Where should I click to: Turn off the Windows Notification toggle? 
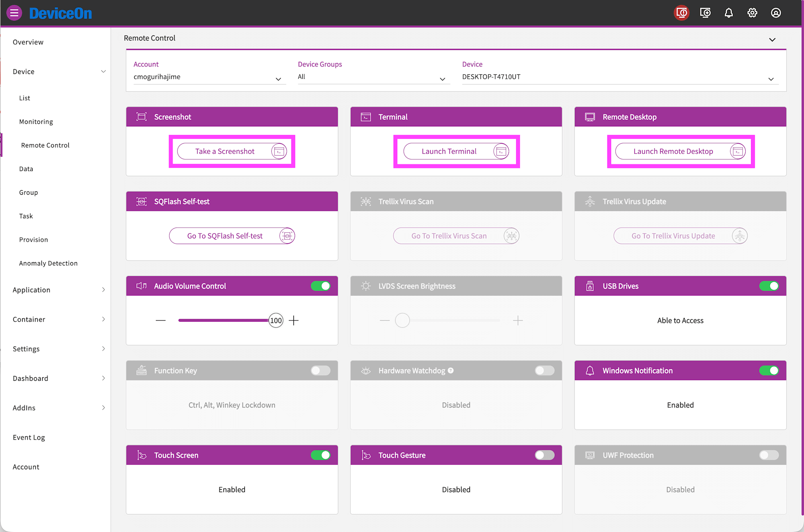tap(769, 370)
